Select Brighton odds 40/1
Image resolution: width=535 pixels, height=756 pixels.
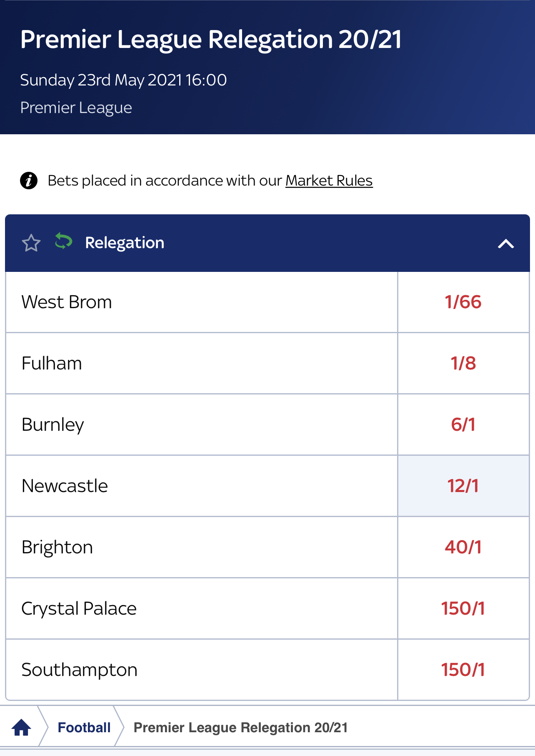463,548
